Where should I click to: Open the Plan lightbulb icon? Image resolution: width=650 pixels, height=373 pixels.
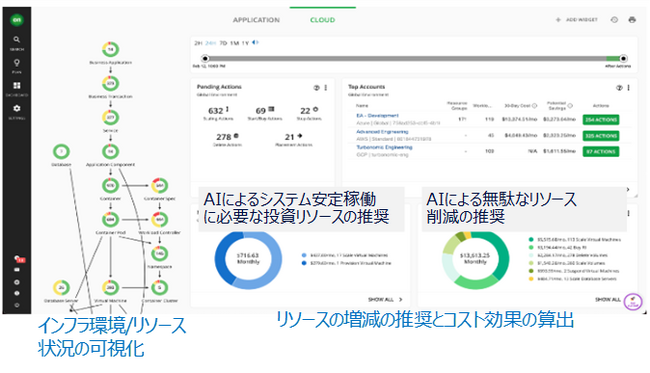17,65
